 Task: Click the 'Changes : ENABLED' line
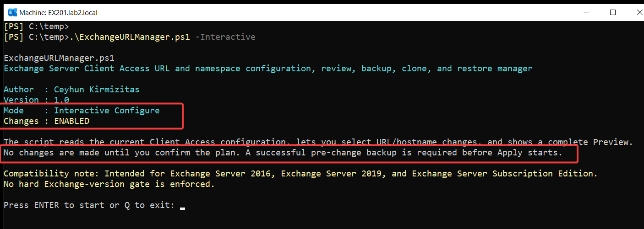coord(46,121)
